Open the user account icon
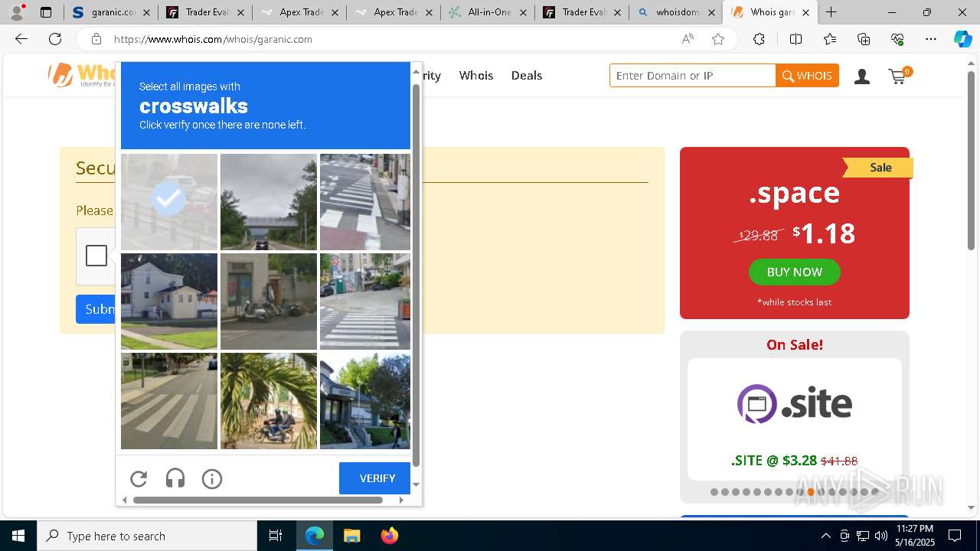980x551 pixels. click(862, 77)
